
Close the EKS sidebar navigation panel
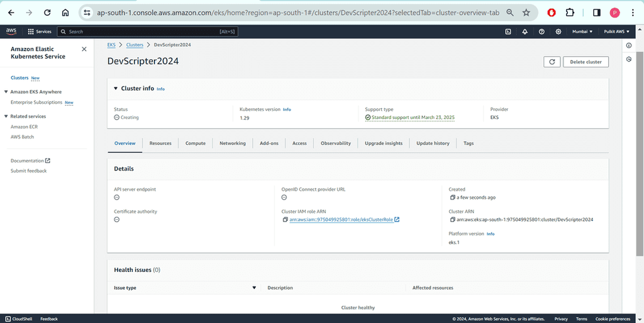(x=84, y=49)
